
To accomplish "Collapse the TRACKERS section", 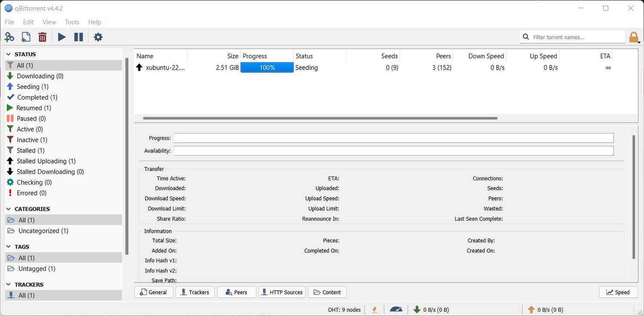I will coord(9,285).
